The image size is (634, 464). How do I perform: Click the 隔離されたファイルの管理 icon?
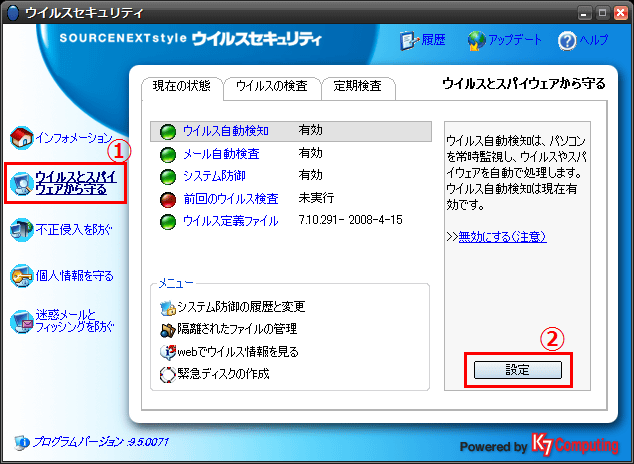[167, 330]
